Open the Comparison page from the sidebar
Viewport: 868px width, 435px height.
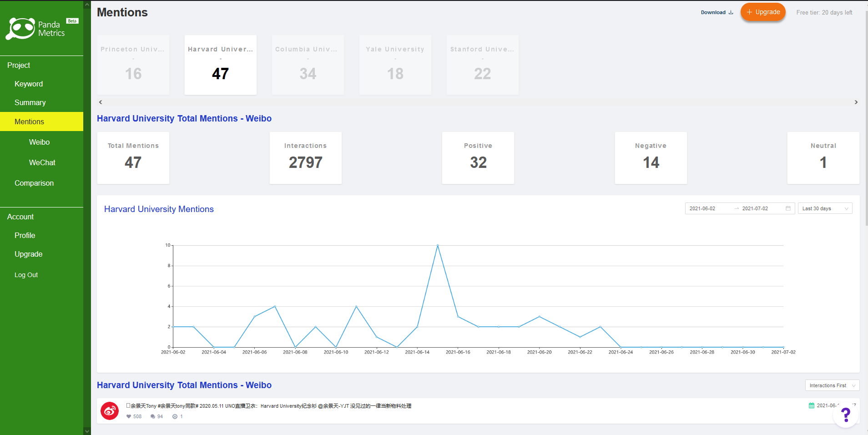[34, 183]
